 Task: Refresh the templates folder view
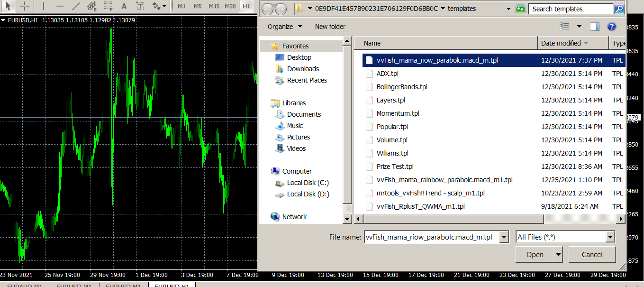point(520,9)
